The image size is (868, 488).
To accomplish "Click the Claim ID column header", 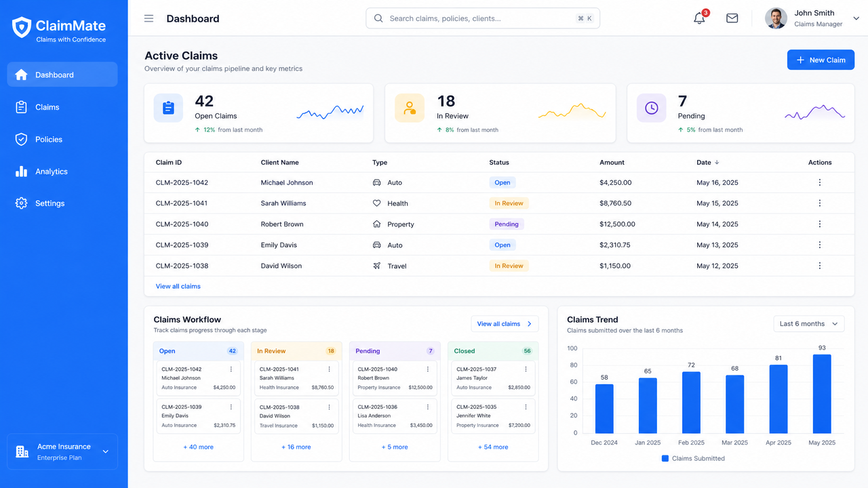I will [169, 163].
